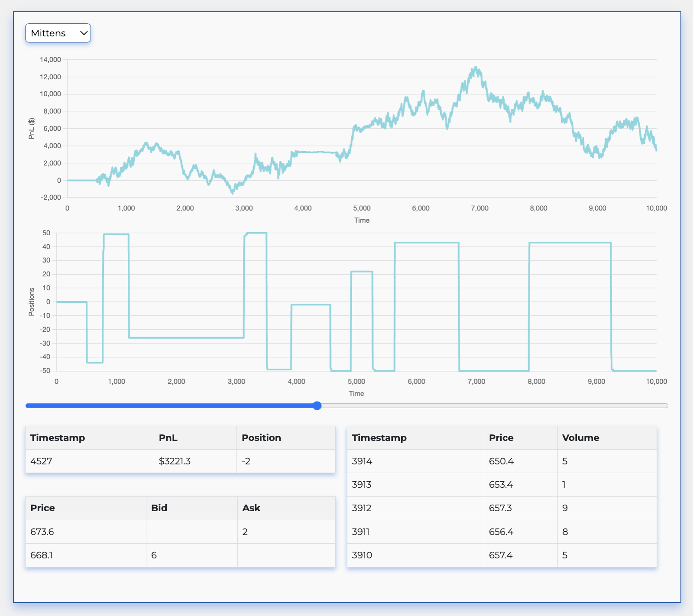Click the PnL ($) axis label

31,129
